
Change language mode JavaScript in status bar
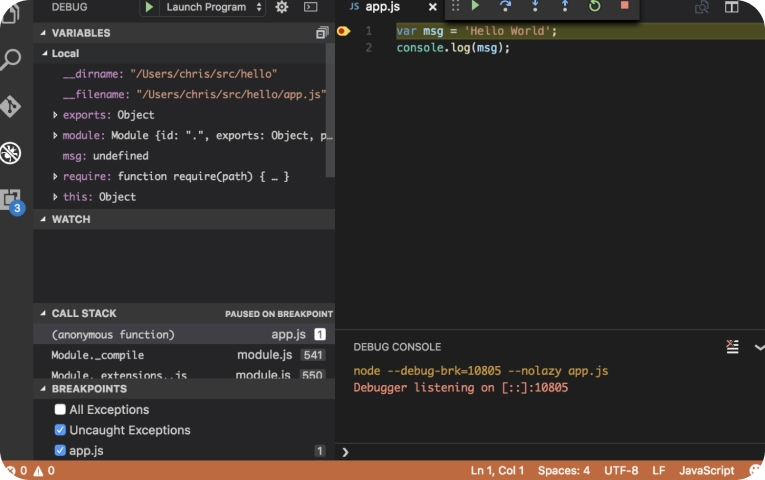tap(706, 470)
